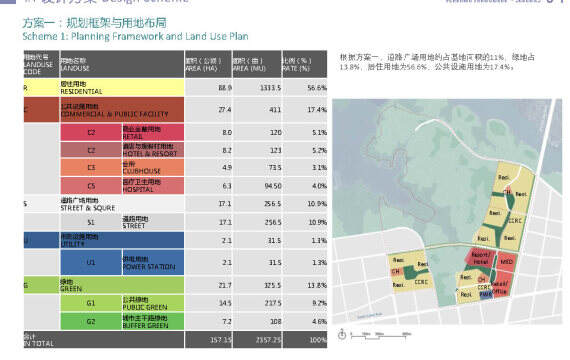Screen dimensions: 570x360
Task: Select the rate '10.9%' in the S1 STREET row
Action: click(x=317, y=222)
